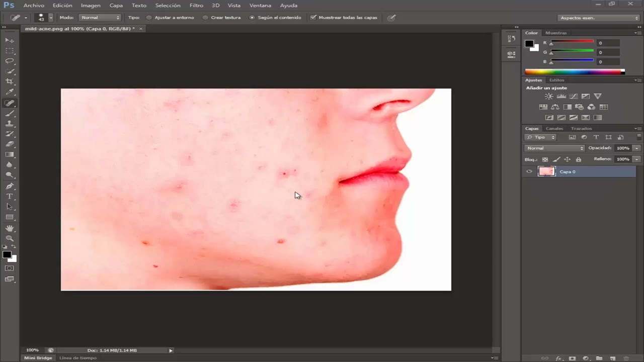The image size is (644, 362).
Task: Open the Tipo layer filter dropdown
Action: pyautogui.click(x=540, y=137)
